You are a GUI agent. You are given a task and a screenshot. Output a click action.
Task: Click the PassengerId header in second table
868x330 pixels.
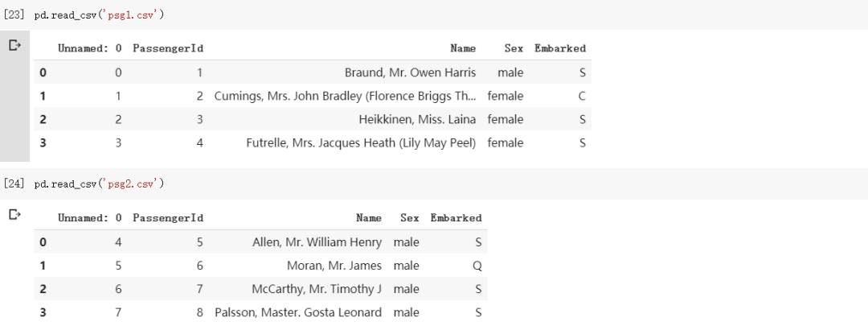[168, 217]
